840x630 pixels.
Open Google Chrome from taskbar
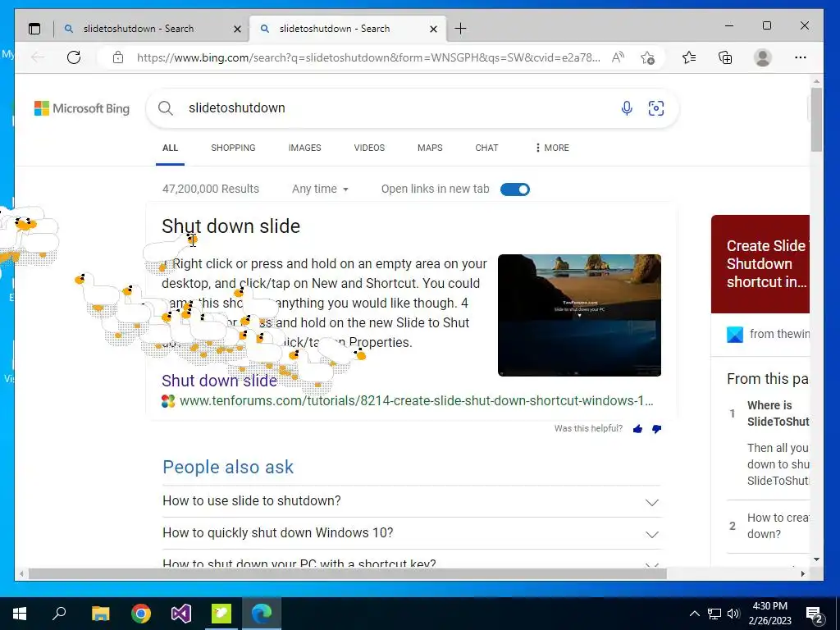pyautogui.click(x=141, y=614)
